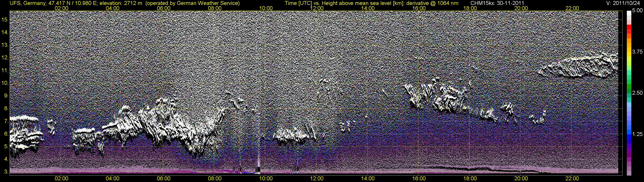The image size is (644, 182).
Task: Select the '22:00' tick label on the bottom axis
Action: coord(572,179)
